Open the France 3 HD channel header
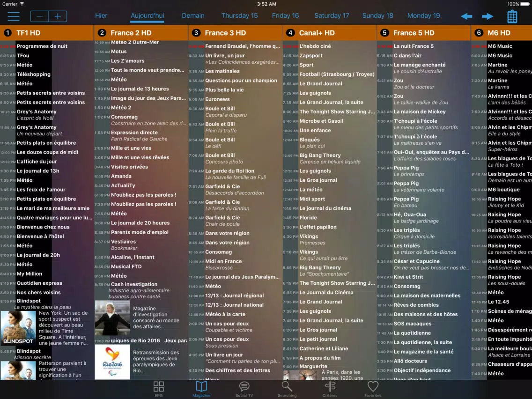 coord(236,33)
